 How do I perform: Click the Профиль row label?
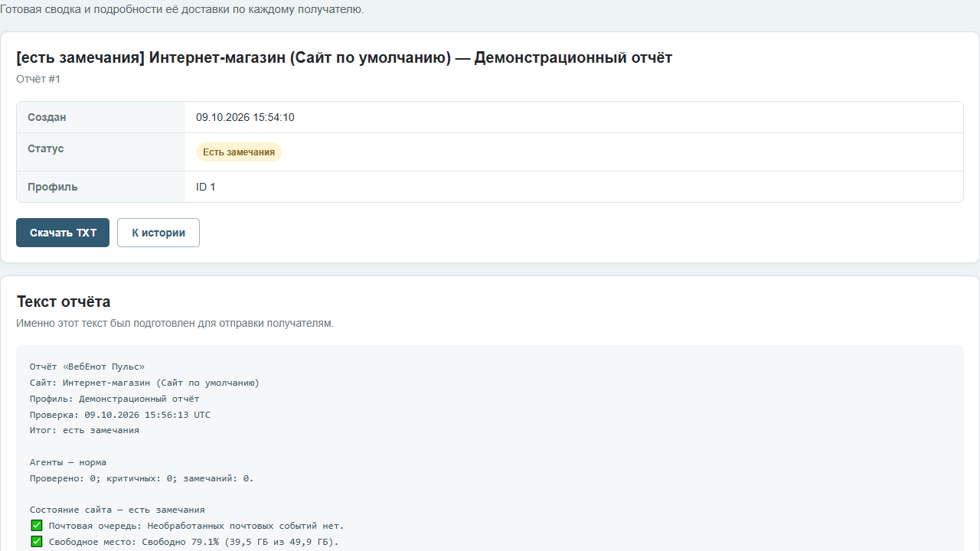(x=53, y=187)
